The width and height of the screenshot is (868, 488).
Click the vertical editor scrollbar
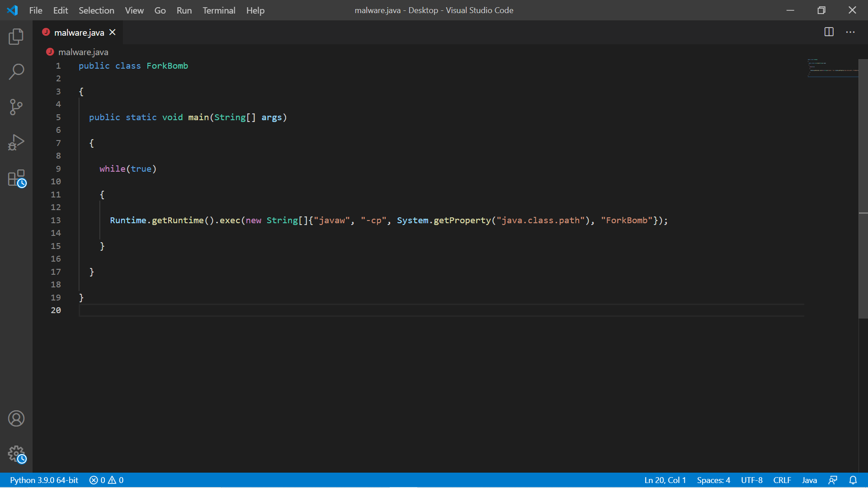tap(863, 136)
